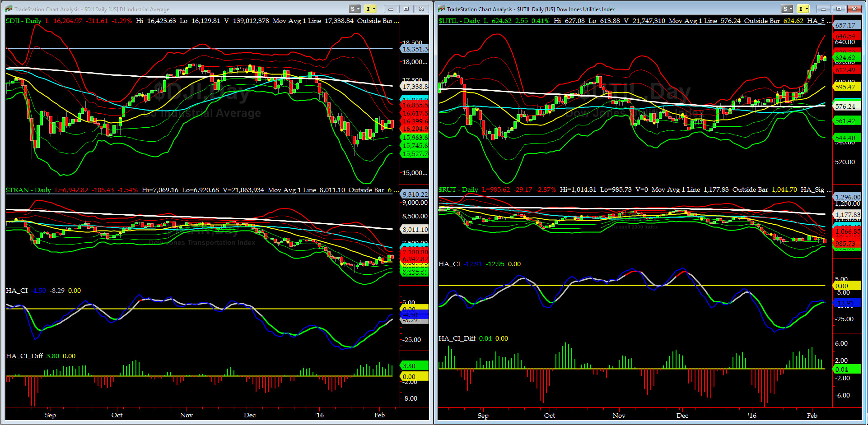Viewport: 868px width, 425px height.
Task: Click the yellow 595.47 price tag
Action: click(847, 87)
